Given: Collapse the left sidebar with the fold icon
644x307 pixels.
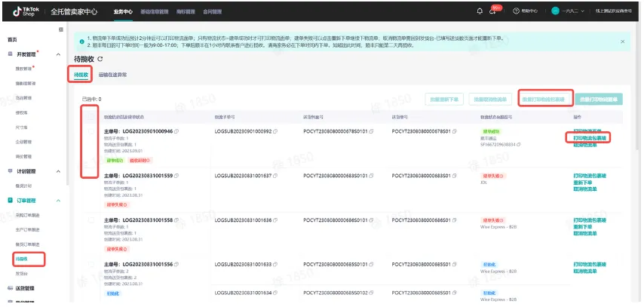Looking at the screenshot, I should [x=61, y=29].
